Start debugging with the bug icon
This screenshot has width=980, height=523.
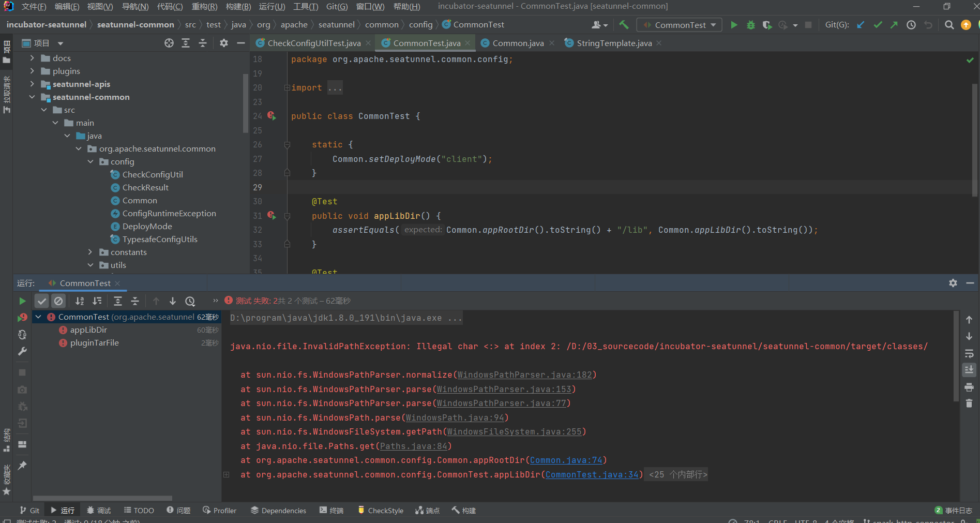coord(750,25)
